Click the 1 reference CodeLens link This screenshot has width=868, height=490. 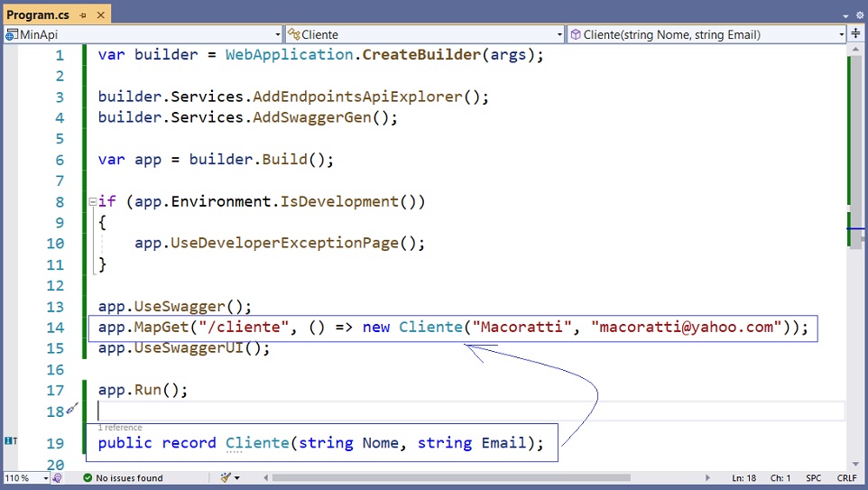[x=120, y=428]
